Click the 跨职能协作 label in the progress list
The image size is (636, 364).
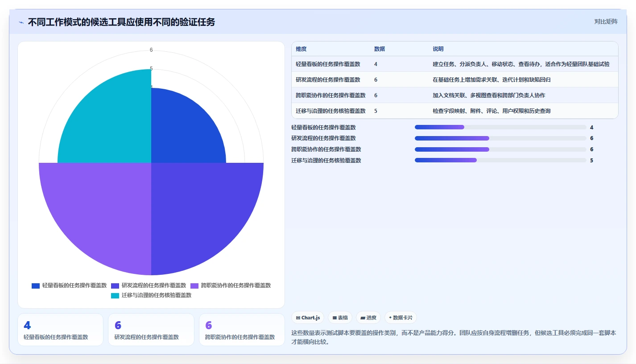326,149
